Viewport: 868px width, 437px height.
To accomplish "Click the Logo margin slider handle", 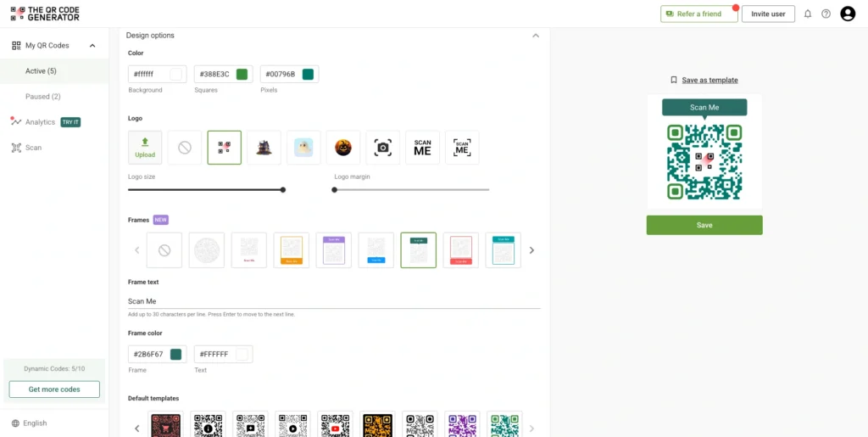I will (x=334, y=189).
